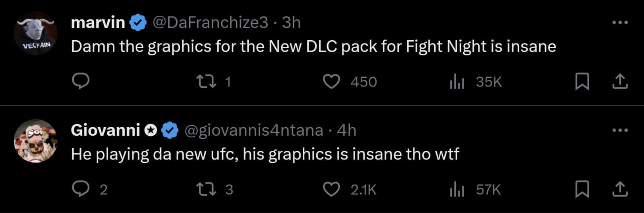View analytics for Giovanni's 57K-view tweet

tap(457, 189)
